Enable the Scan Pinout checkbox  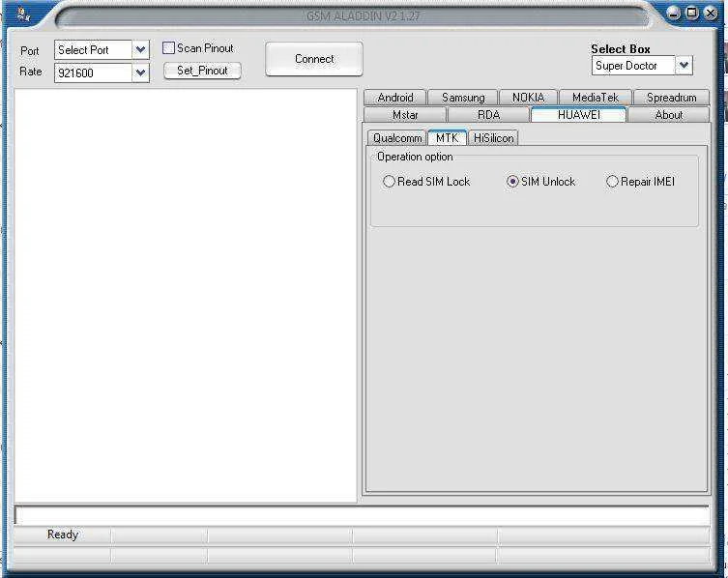click(x=168, y=47)
